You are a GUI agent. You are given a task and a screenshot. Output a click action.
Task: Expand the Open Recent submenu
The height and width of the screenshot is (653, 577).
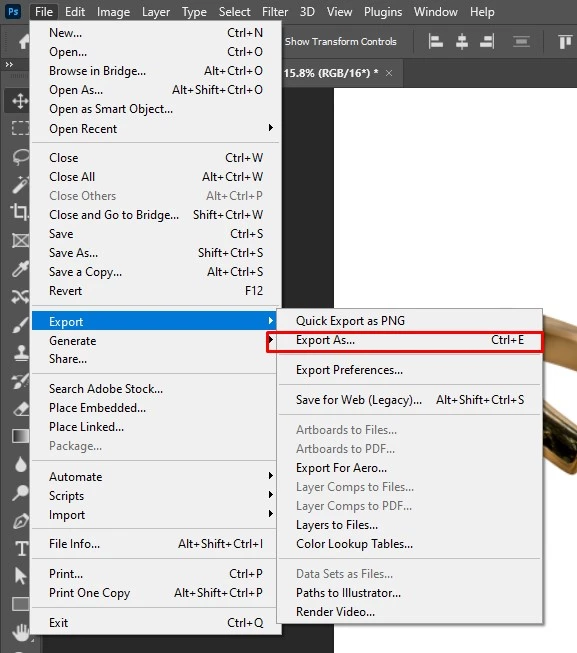click(156, 129)
